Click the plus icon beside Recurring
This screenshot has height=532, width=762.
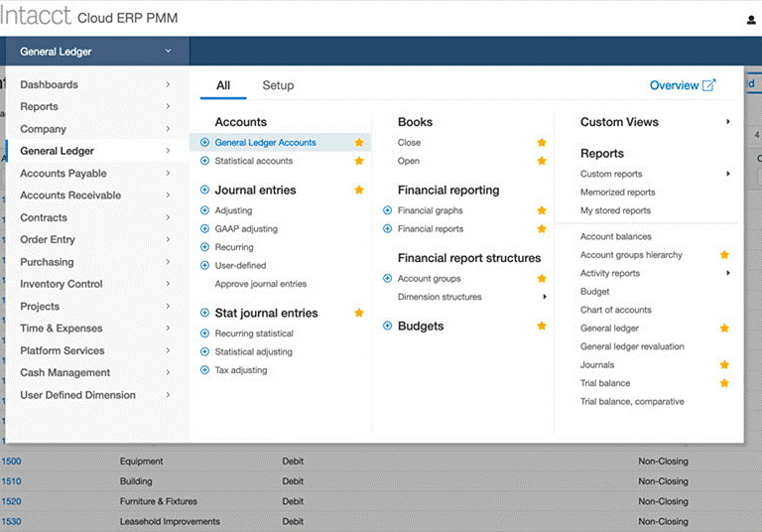click(x=204, y=247)
